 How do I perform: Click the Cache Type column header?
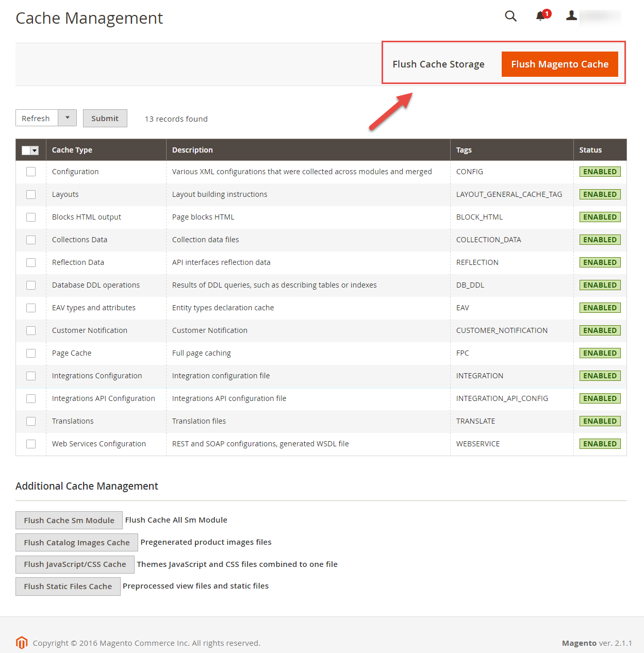point(72,150)
